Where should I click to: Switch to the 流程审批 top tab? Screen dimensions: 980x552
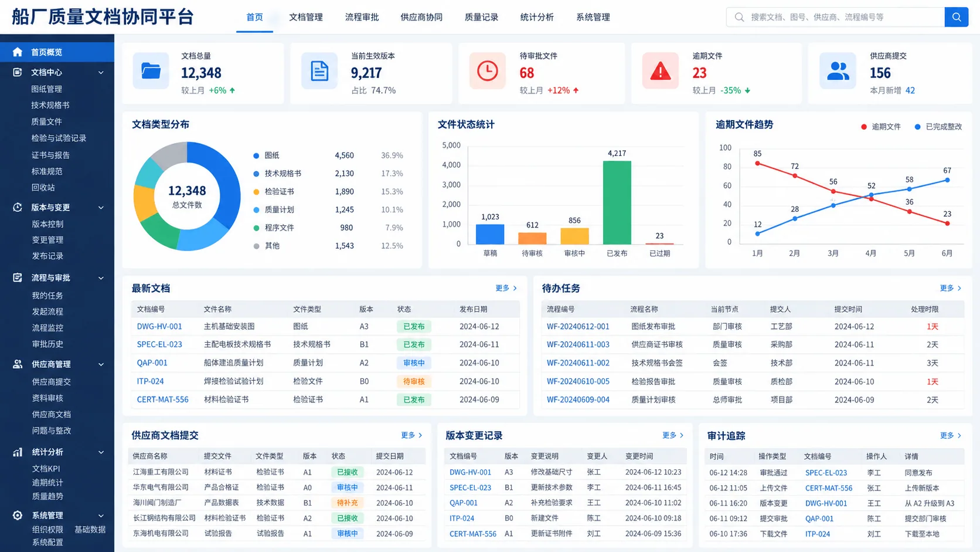(362, 17)
